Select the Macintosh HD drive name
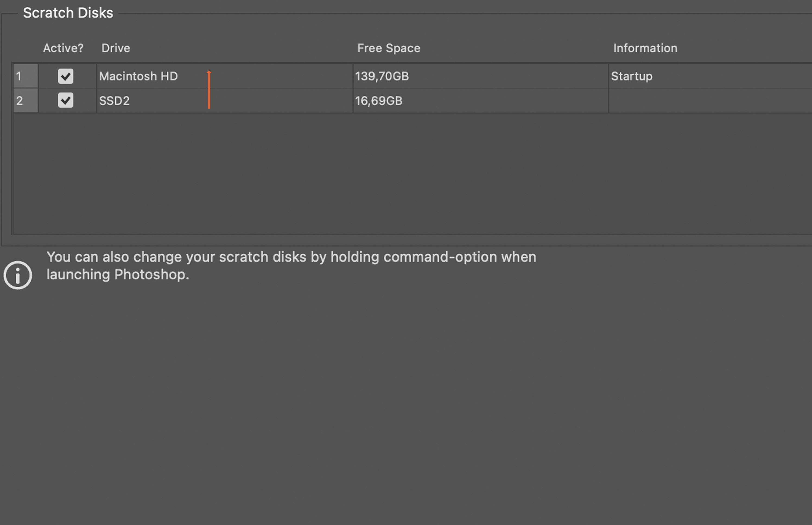 (138, 76)
